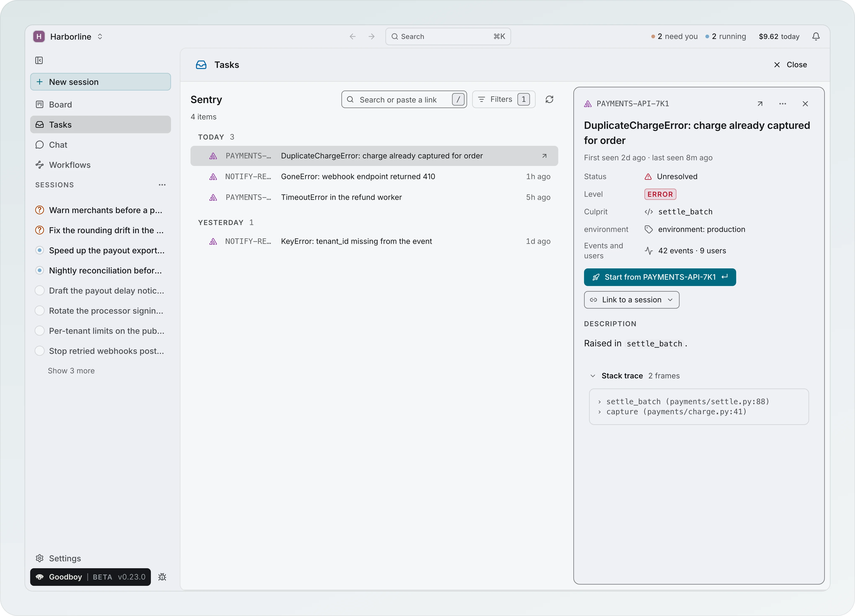Focus Search or paste a link field
The image size is (855, 616).
[404, 100]
